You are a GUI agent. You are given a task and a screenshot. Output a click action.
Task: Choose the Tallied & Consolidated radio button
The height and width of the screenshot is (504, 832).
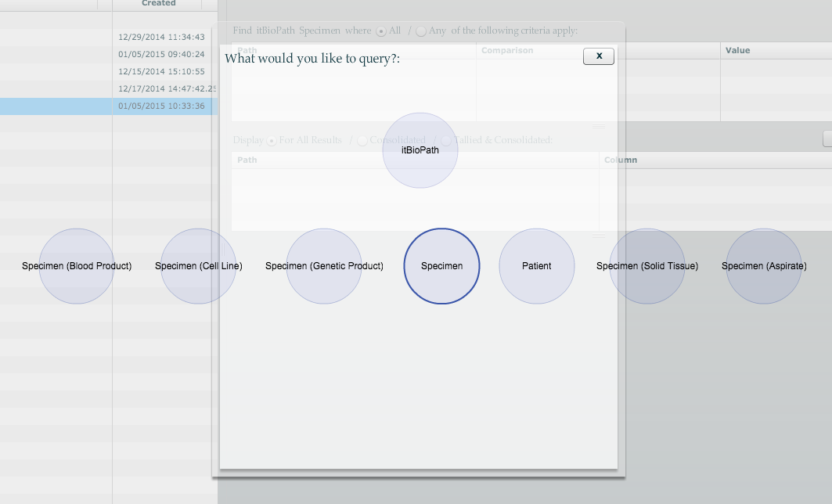point(446,141)
